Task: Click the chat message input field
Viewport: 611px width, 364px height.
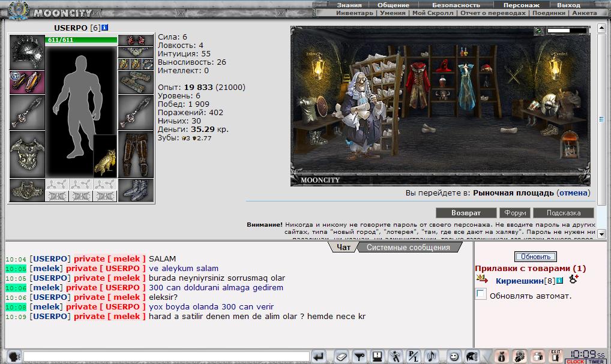Action: 166,356
